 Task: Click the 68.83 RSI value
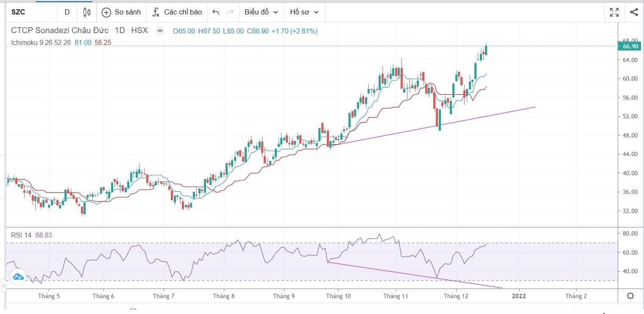45,235
